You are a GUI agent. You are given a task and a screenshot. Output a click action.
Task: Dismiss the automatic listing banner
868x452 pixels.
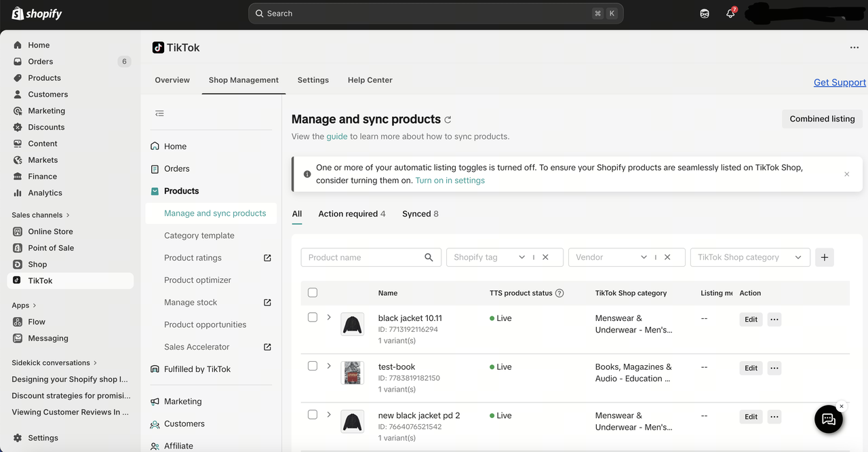[x=846, y=174]
